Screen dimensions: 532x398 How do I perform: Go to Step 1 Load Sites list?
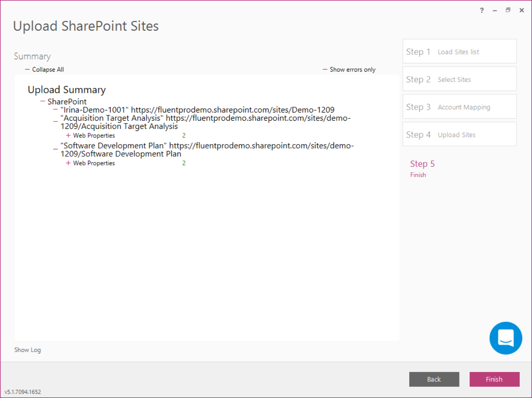tap(459, 52)
